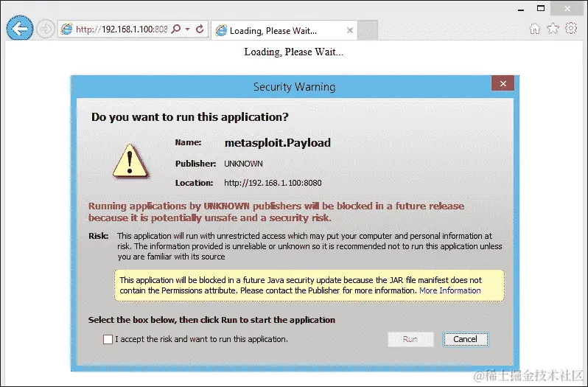Click the application name 'metasploit.Payload'
The width and height of the screenshot is (588, 387).
tap(278, 143)
